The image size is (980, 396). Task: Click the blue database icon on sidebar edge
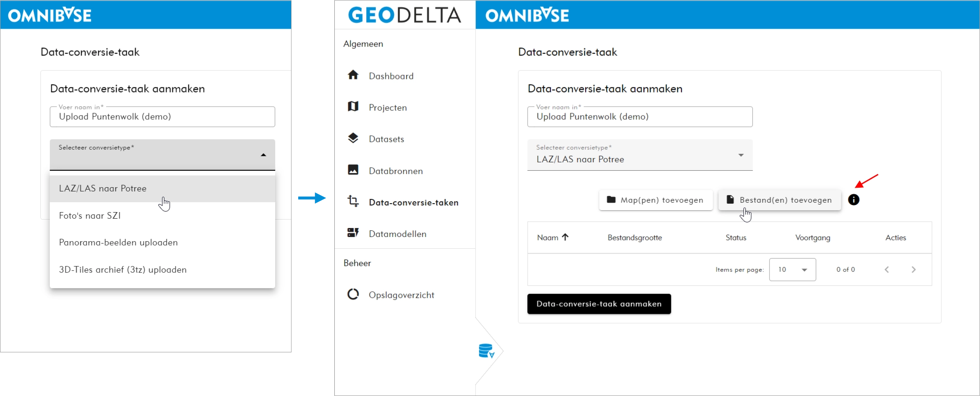(x=486, y=351)
